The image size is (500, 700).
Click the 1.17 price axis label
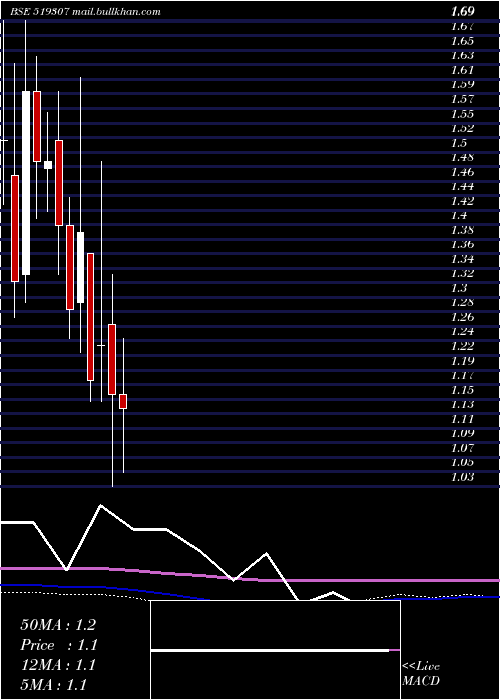pyautogui.click(x=462, y=375)
